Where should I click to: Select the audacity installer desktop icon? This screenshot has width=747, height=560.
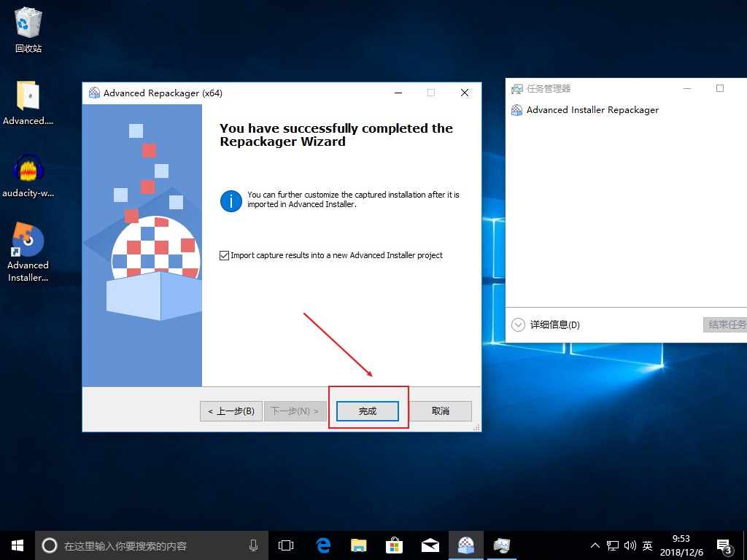tap(28, 175)
